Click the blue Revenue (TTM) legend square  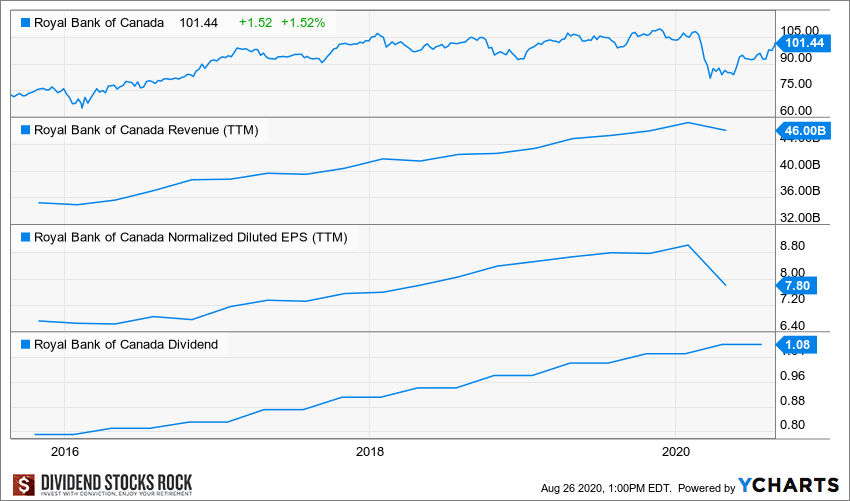point(25,130)
